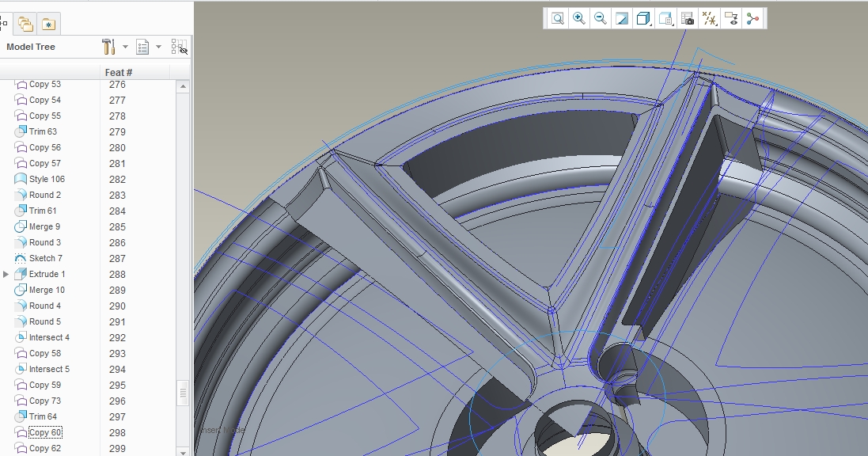Click the model tree scrollbar thumb
The height and width of the screenshot is (456, 868).
tap(183, 393)
